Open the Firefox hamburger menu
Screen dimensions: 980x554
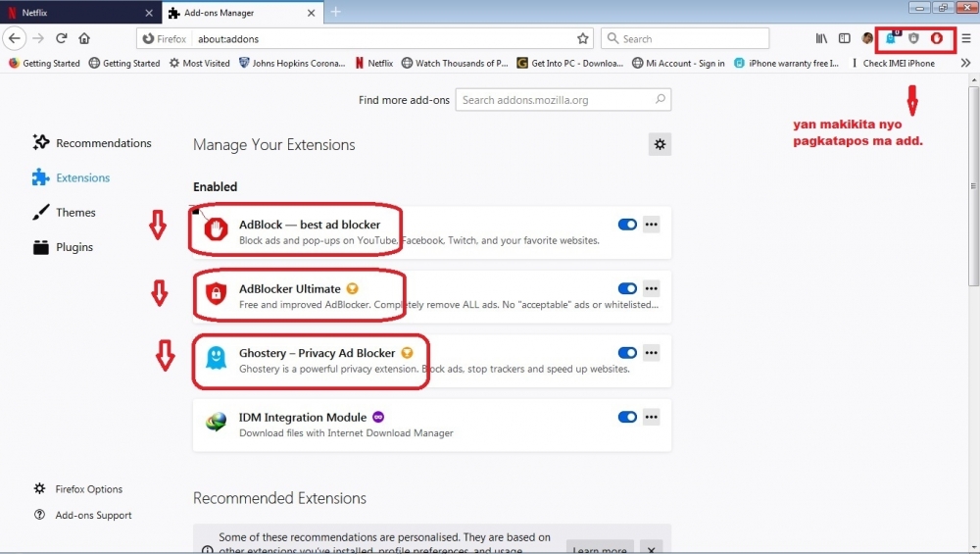966,38
